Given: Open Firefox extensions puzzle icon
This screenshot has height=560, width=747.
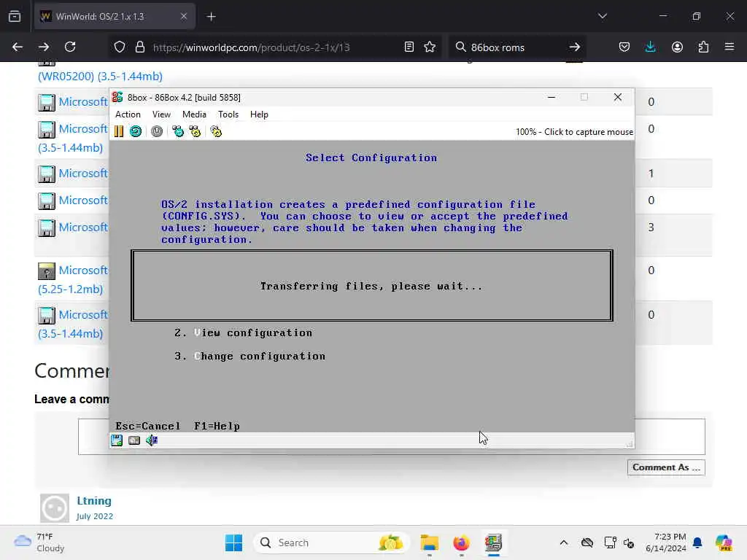Looking at the screenshot, I should pyautogui.click(x=703, y=47).
